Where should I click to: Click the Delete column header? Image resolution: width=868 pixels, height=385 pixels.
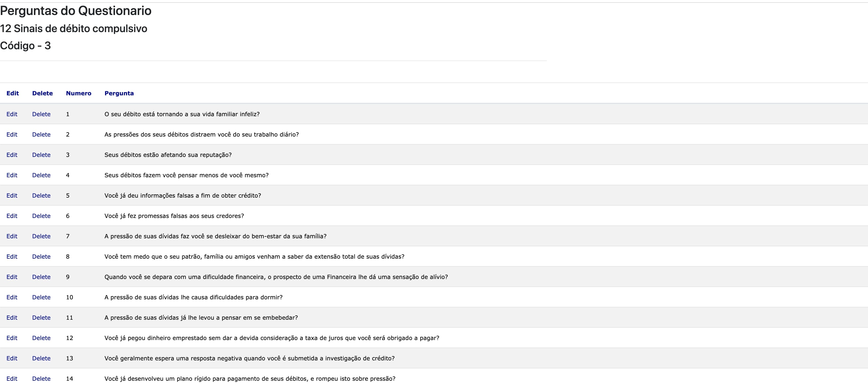(x=42, y=93)
